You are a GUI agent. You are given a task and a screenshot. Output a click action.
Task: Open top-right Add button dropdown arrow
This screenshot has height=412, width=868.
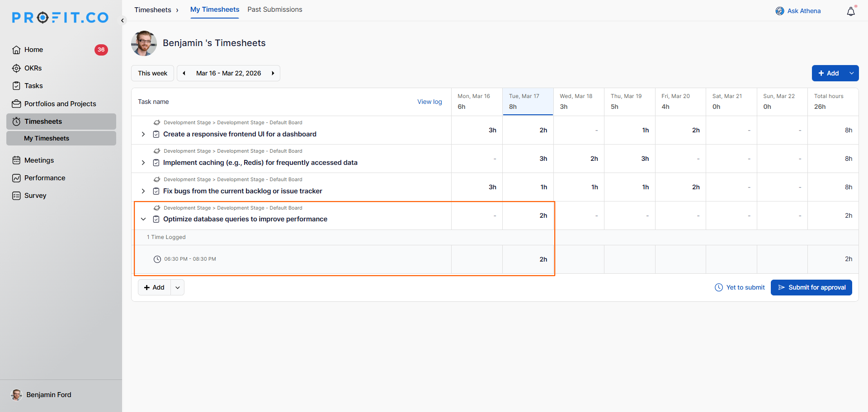point(852,73)
